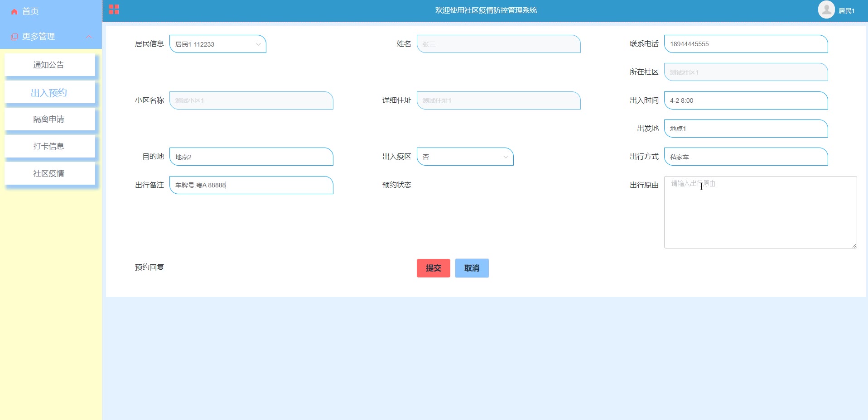Click the user avatar icon
This screenshot has width=868, height=420.
click(826, 10)
